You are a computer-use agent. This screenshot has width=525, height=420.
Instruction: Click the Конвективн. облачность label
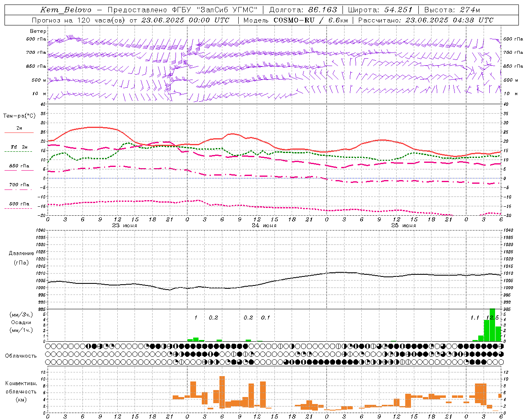tap(21, 388)
